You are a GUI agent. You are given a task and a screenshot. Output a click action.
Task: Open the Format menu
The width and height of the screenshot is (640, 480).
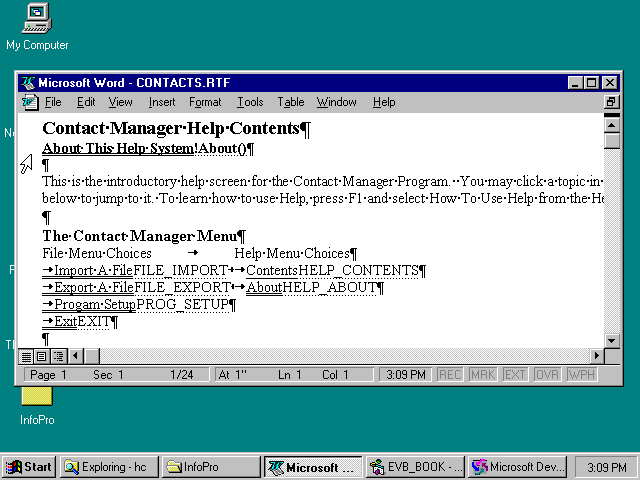click(x=205, y=102)
